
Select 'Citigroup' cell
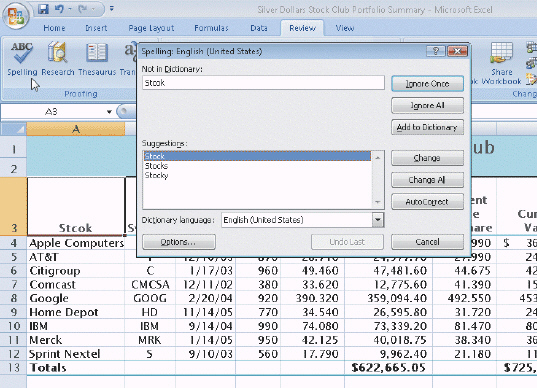pos(76,271)
